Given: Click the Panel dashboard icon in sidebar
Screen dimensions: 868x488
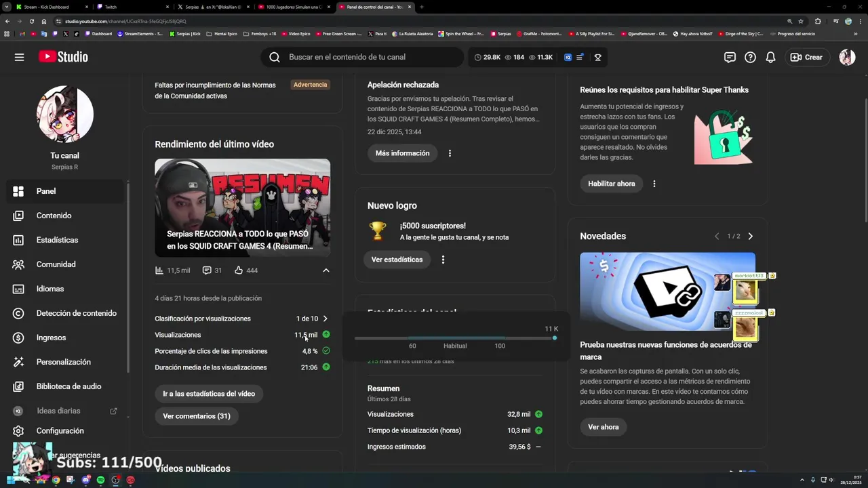Looking at the screenshot, I should pyautogui.click(x=18, y=191).
